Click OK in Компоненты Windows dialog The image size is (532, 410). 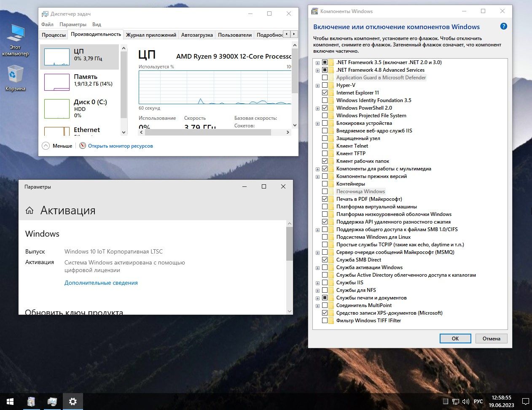tap(455, 338)
